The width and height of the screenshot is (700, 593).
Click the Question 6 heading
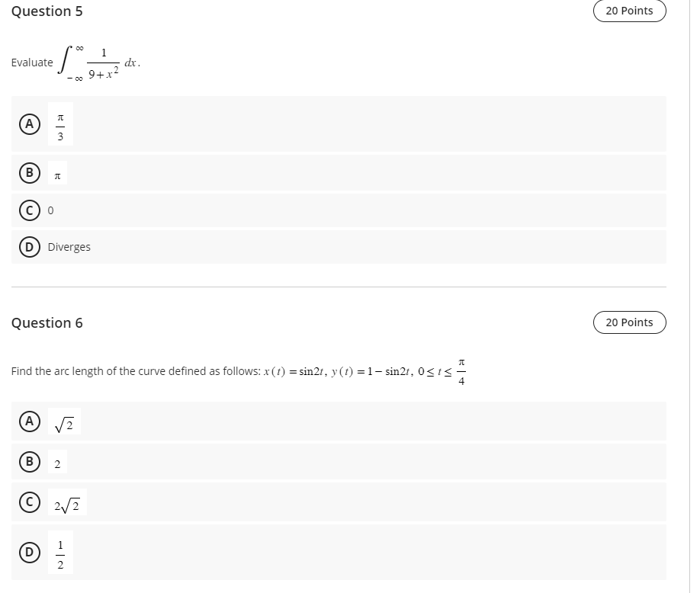(x=47, y=322)
